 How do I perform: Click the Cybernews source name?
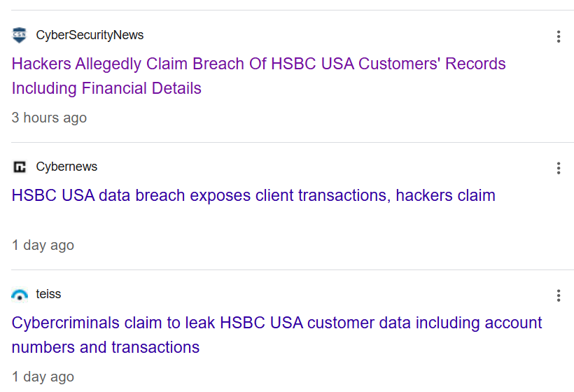pos(66,167)
